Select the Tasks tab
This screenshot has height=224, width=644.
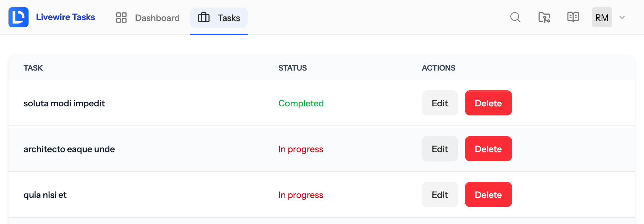point(219,18)
